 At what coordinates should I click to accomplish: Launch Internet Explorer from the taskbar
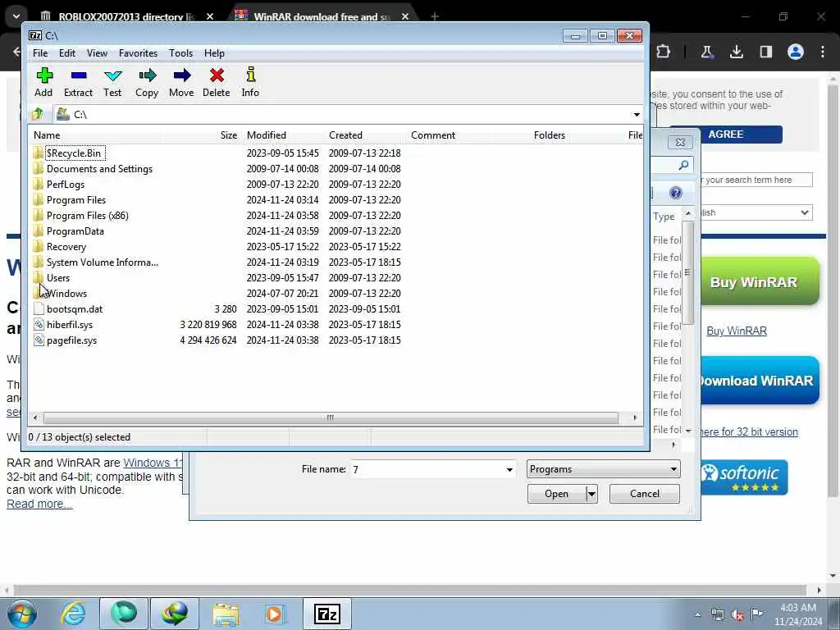click(73, 614)
